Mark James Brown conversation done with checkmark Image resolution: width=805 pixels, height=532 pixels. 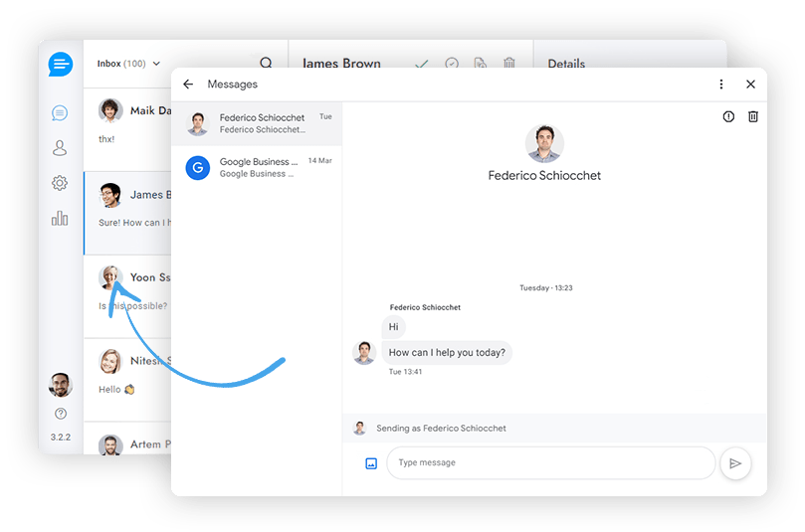coord(422,64)
